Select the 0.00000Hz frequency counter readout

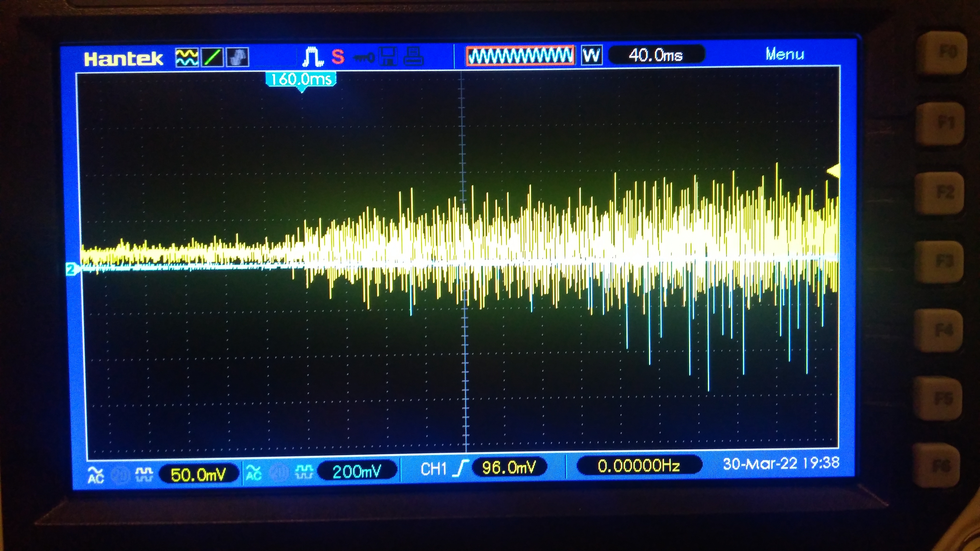point(639,466)
